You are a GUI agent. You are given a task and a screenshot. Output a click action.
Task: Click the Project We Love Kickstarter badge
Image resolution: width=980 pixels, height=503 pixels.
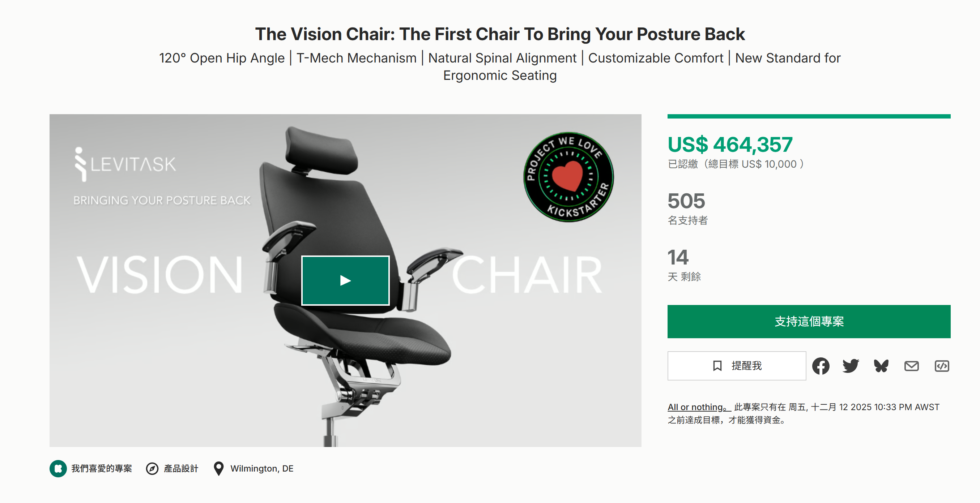click(568, 177)
